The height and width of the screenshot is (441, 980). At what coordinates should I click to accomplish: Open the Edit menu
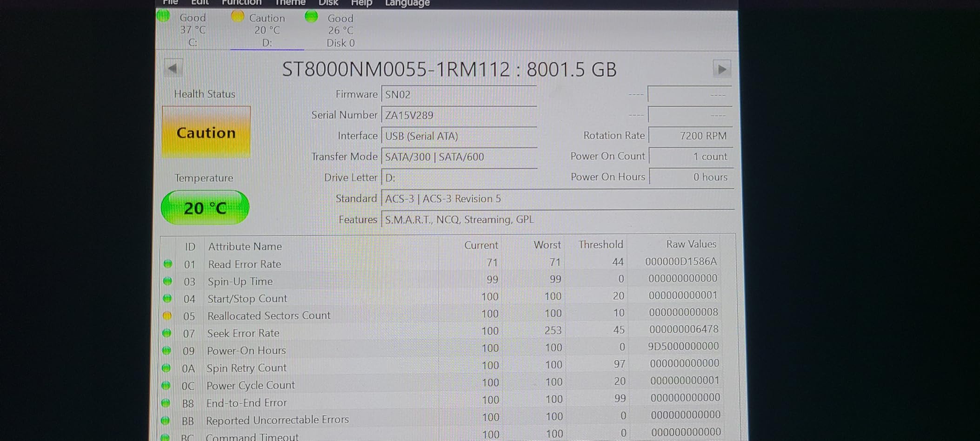point(200,2)
